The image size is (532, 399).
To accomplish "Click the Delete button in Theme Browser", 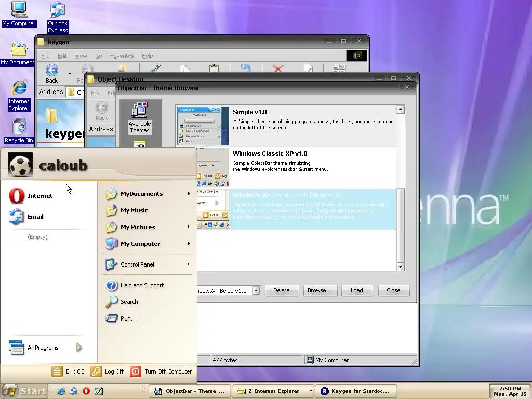I will point(282,290).
